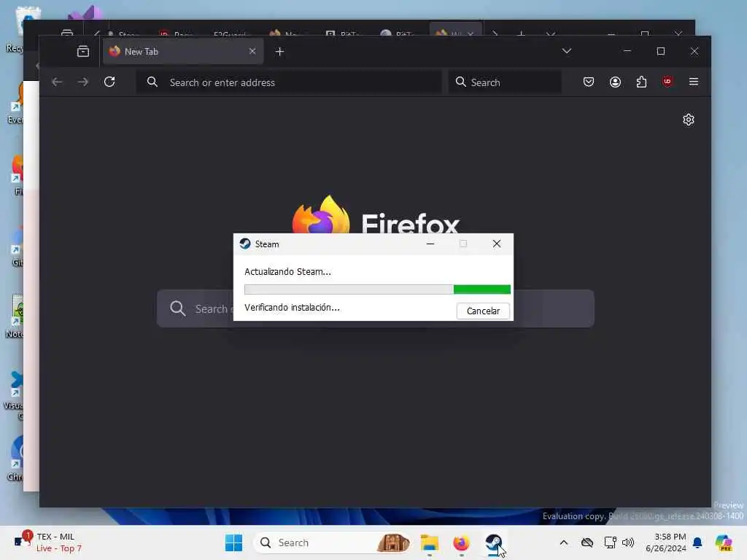The height and width of the screenshot is (560, 747).
Task: Click Cancelar in the Steam updater
Action: pyautogui.click(x=483, y=311)
